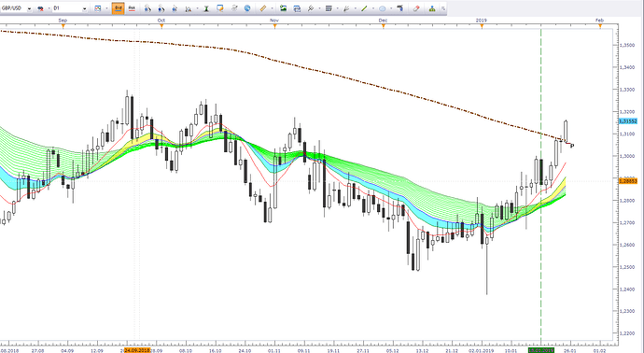Expand the arrow beside the list-style icon
Screen dimensions: 644x353
[x=338, y=8]
